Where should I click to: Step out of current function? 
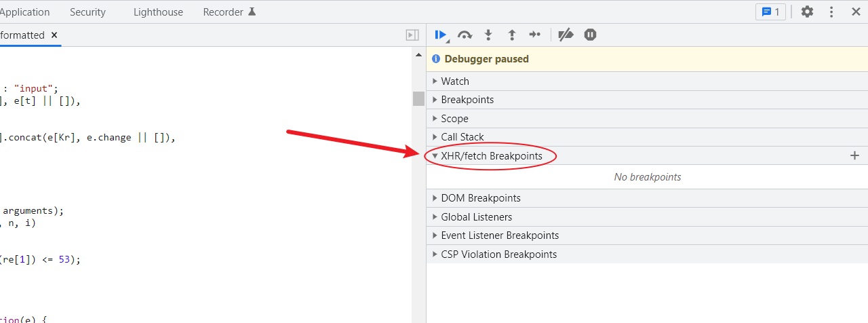[512, 35]
